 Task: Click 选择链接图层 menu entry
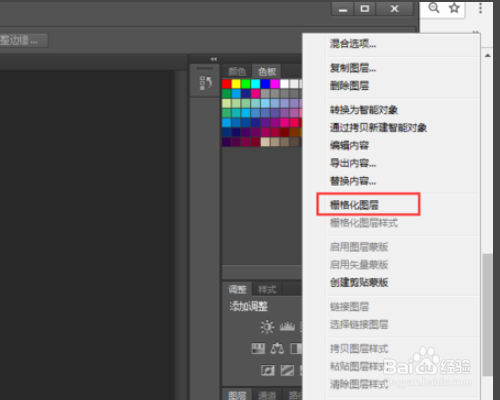tap(359, 324)
